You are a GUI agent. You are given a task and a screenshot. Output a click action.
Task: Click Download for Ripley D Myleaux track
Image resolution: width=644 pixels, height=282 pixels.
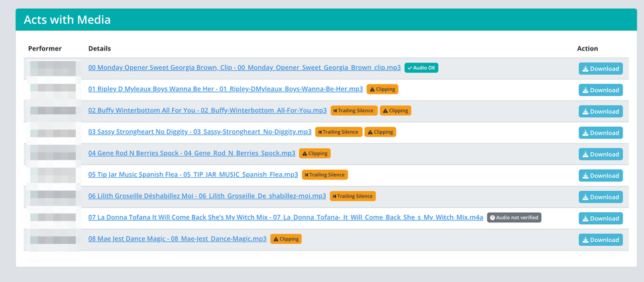pos(600,90)
